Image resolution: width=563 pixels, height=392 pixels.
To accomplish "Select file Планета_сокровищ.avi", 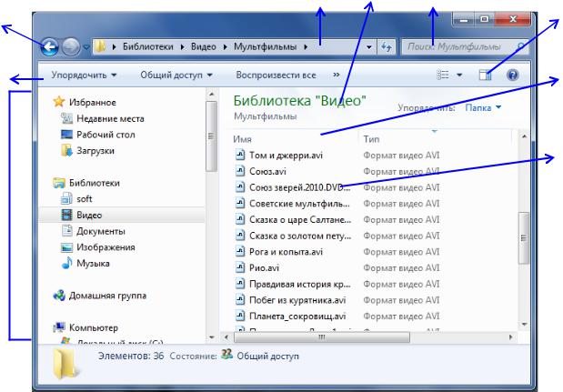I will [297, 317].
